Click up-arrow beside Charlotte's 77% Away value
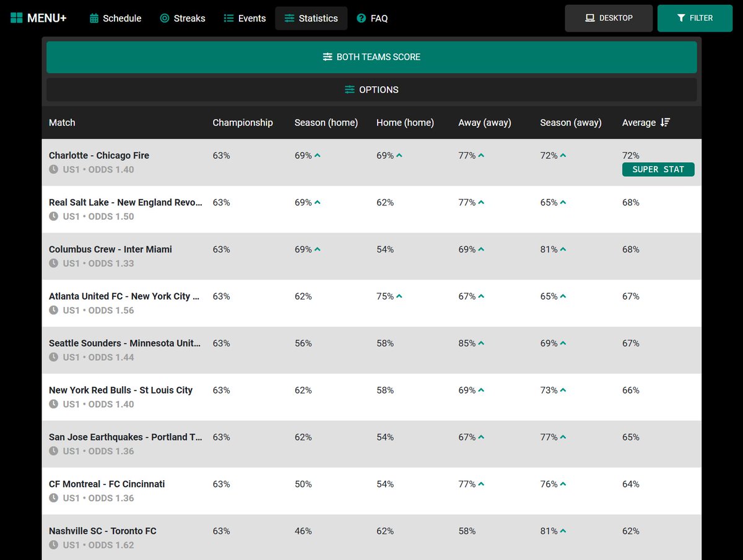 tap(481, 156)
